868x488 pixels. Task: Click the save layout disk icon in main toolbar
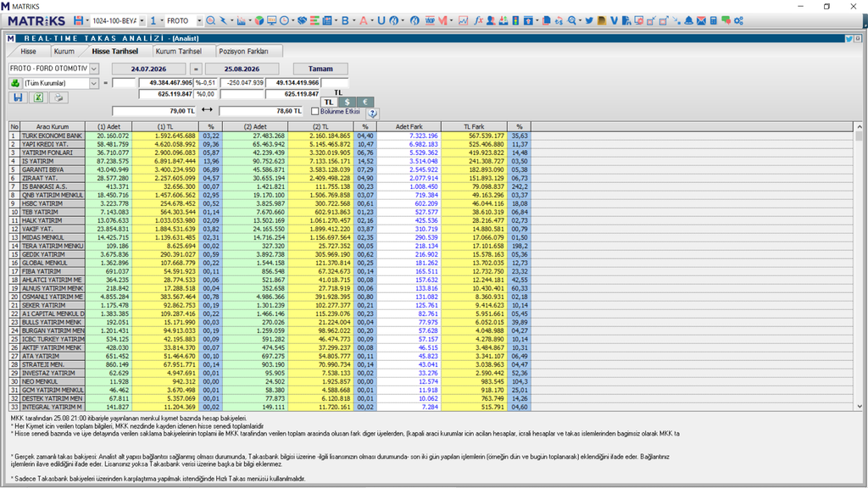click(x=78, y=20)
